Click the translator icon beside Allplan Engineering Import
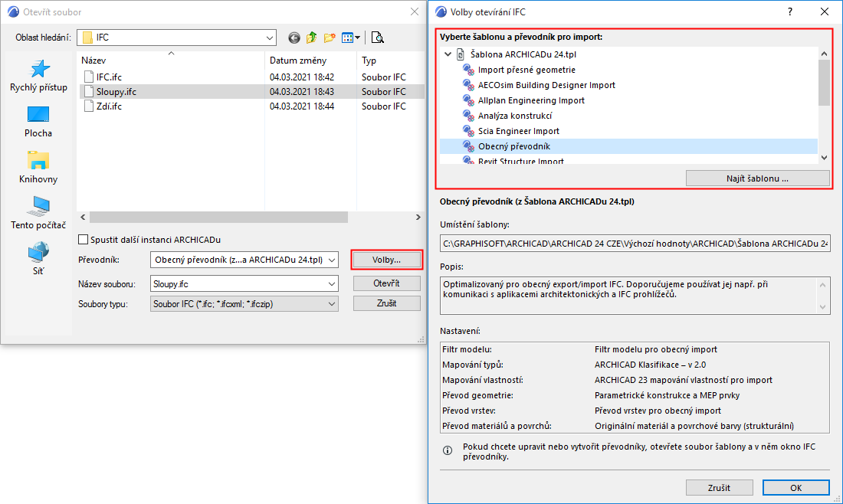This screenshot has width=843, height=504. tap(468, 100)
